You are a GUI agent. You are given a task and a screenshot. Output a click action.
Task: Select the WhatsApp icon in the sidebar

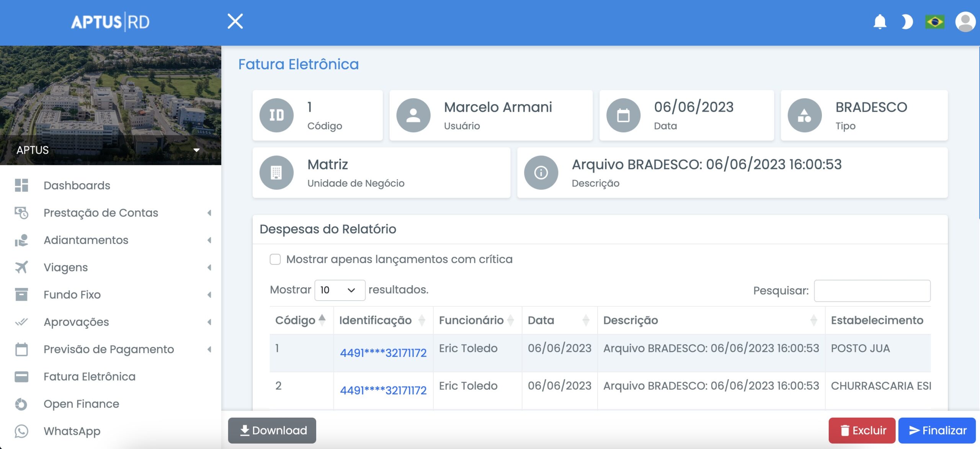pos(22,431)
